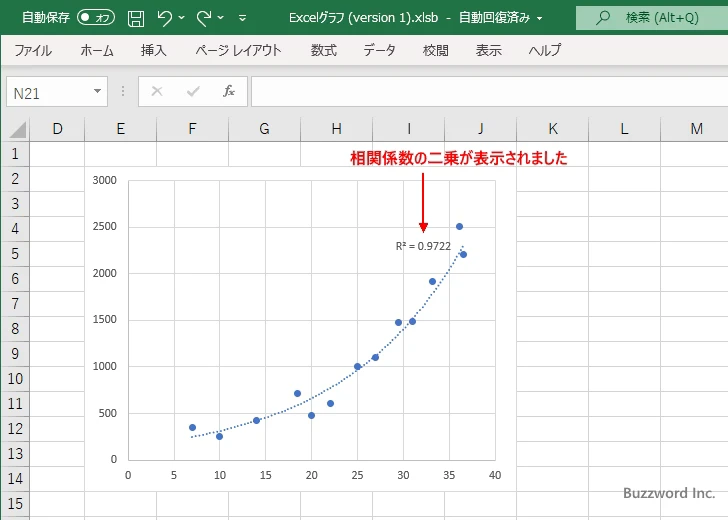Click the file name Excelグラフ (version 1).xlsb
The width and height of the screenshot is (728, 520).
click(x=364, y=18)
